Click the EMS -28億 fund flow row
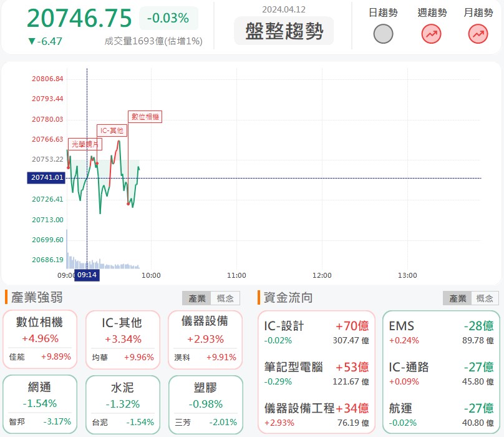 (x=441, y=332)
